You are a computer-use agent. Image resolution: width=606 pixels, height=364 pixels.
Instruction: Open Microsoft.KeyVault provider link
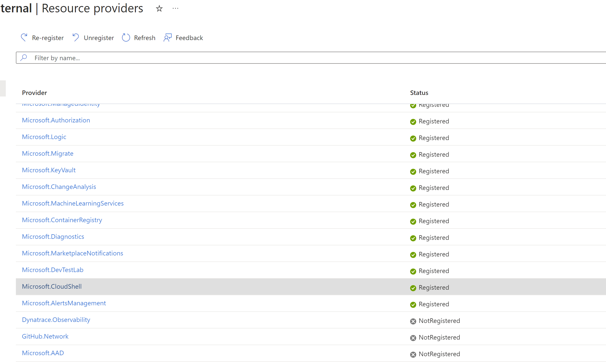(49, 170)
